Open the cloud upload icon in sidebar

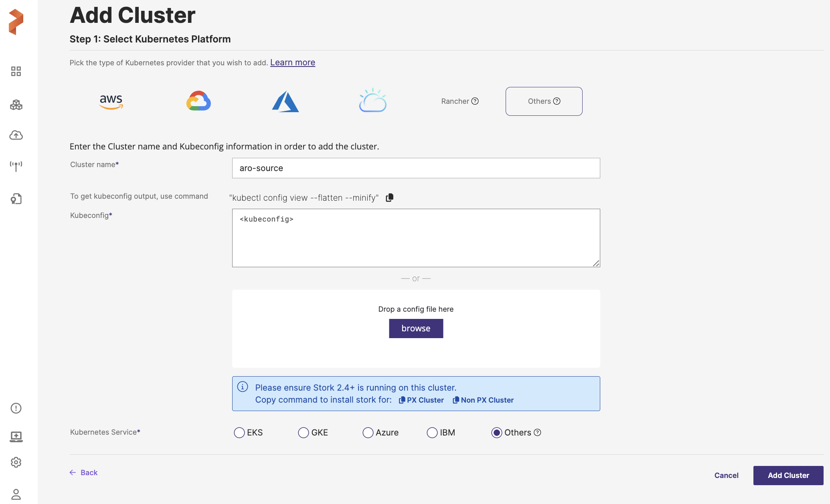pos(16,135)
